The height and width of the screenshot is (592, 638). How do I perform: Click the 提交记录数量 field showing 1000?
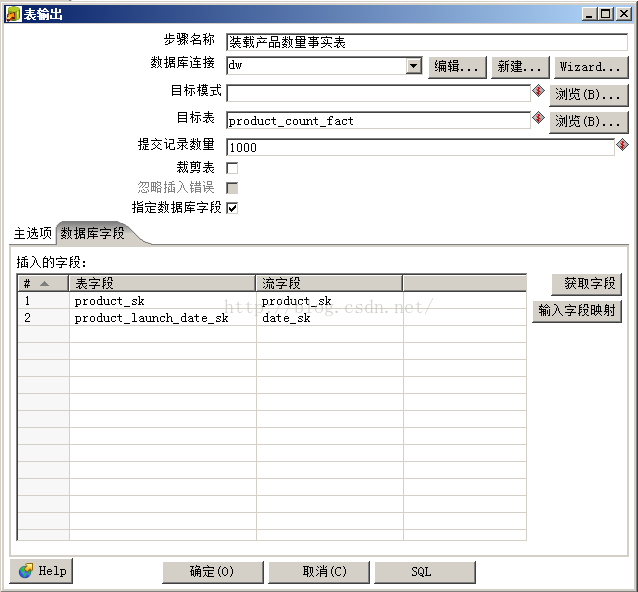coord(420,147)
